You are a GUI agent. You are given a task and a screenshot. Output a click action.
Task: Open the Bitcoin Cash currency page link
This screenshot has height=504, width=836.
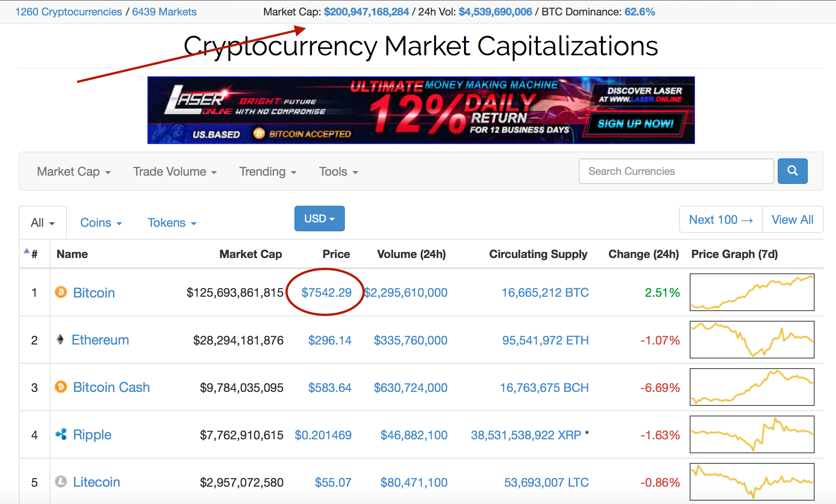point(111,387)
